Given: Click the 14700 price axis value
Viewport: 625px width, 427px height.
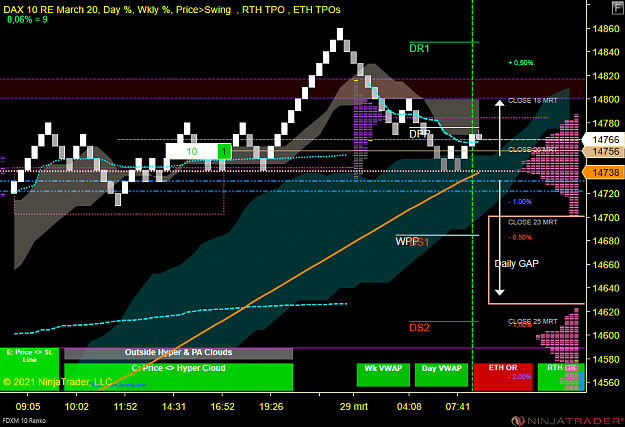Looking at the screenshot, I should click(x=606, y=218).
